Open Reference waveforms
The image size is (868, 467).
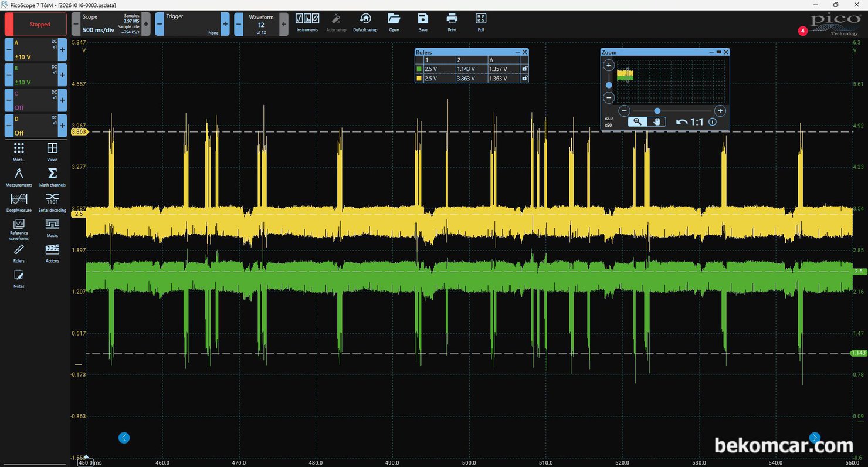click(19, 229)
